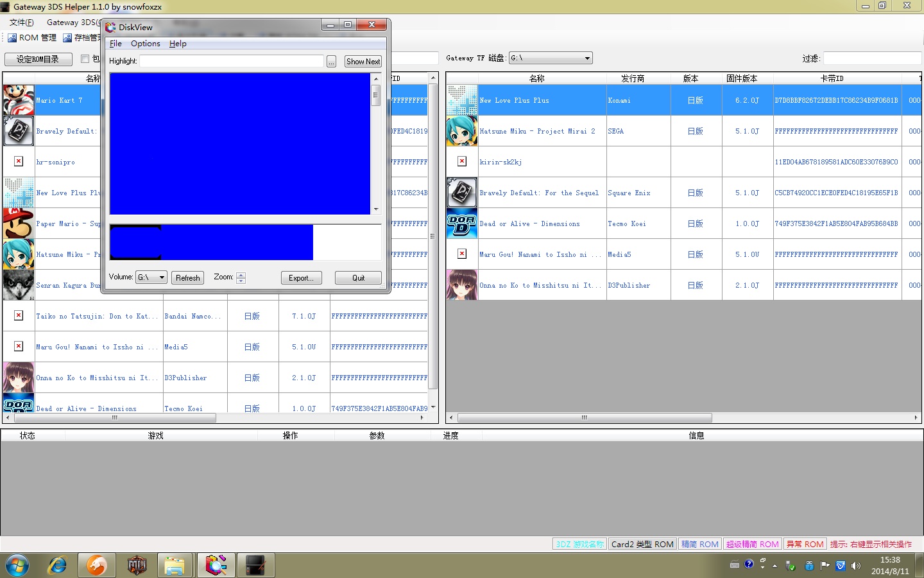Open the 文件(F) menu
The height and width of the screenshot is (578, 924).
click(x=22, y=22)
